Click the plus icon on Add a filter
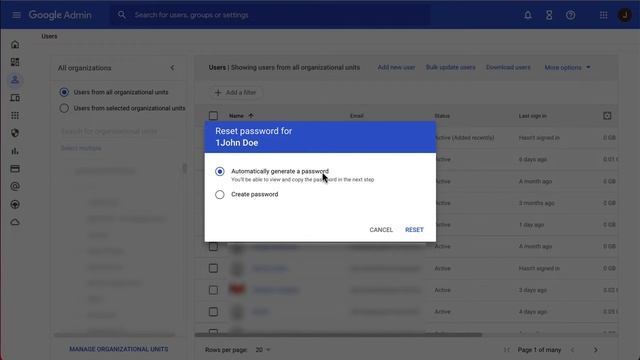This screenshot has width=640, height=360. click(218, 93)
